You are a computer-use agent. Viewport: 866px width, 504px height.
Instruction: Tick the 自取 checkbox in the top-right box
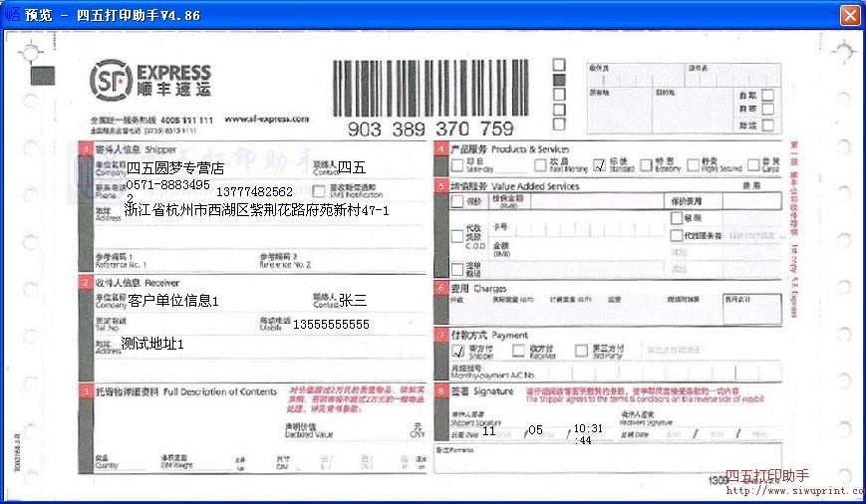coord(767,95)
